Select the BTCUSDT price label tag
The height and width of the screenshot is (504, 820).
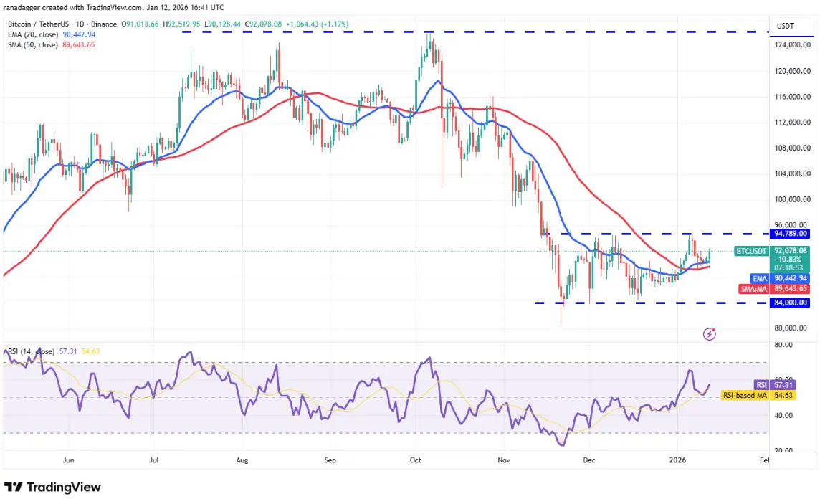751,251
